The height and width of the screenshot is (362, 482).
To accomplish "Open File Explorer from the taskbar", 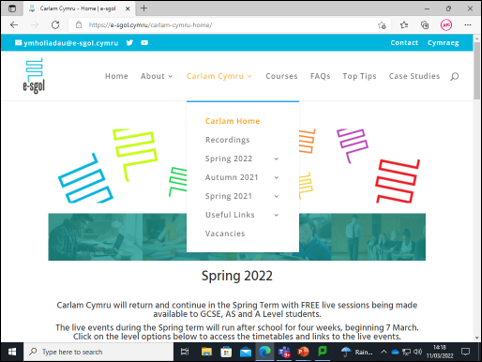I will (206, 352).
